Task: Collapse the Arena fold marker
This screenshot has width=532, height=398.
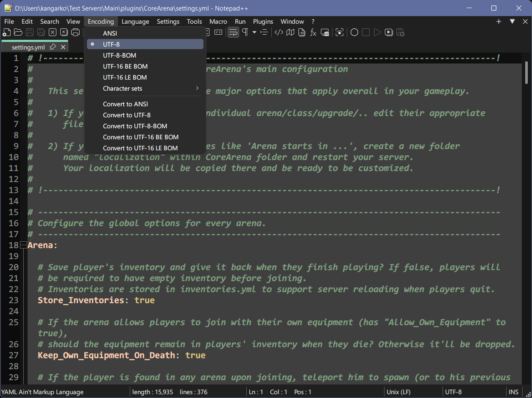Action: 24,245
